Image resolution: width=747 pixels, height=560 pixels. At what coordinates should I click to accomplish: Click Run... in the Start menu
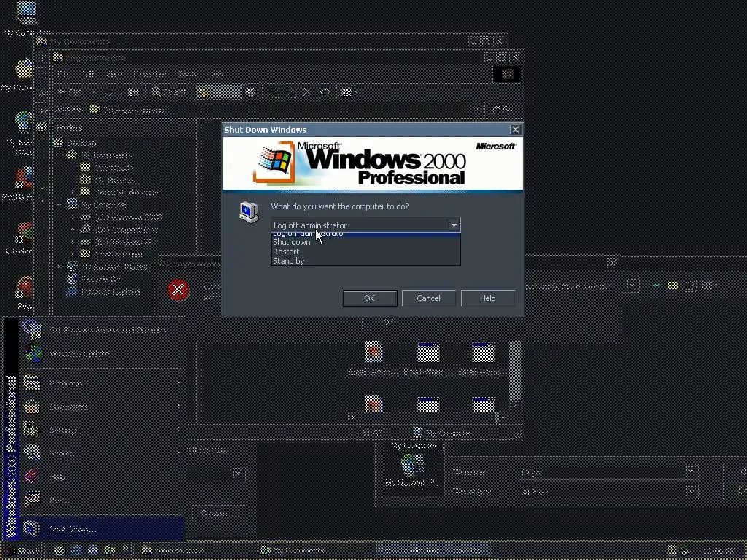tap(102, 500)
